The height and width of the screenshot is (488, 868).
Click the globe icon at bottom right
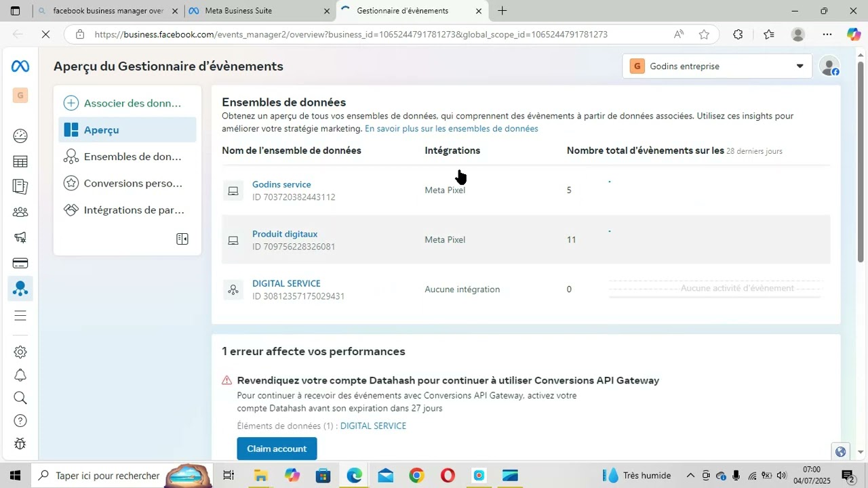[x=841, y=451]
